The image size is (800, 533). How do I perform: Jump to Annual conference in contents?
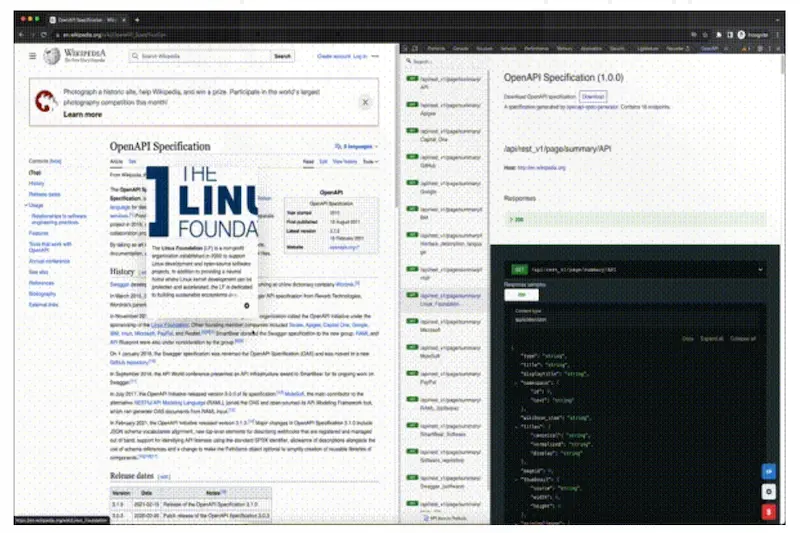click(x=49, y=261)
